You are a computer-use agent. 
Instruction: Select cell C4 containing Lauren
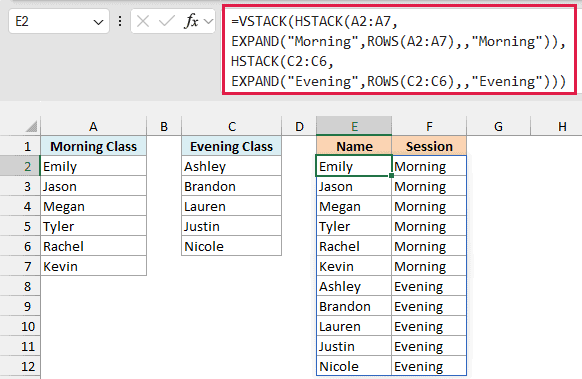pos(232,206)
